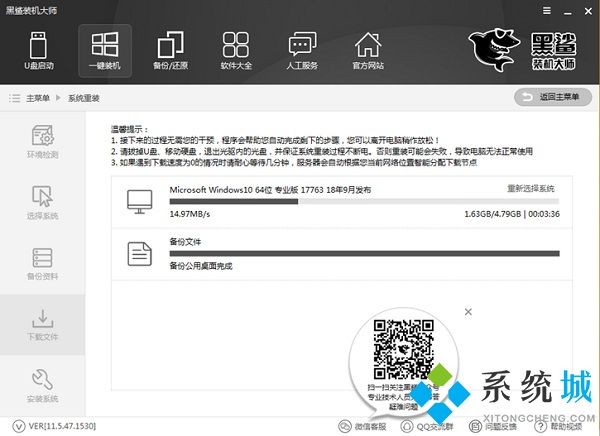This screenshot has height=436, width=600.
Task: Click 系统重装 breadcrumb
Action: (84, 98)
